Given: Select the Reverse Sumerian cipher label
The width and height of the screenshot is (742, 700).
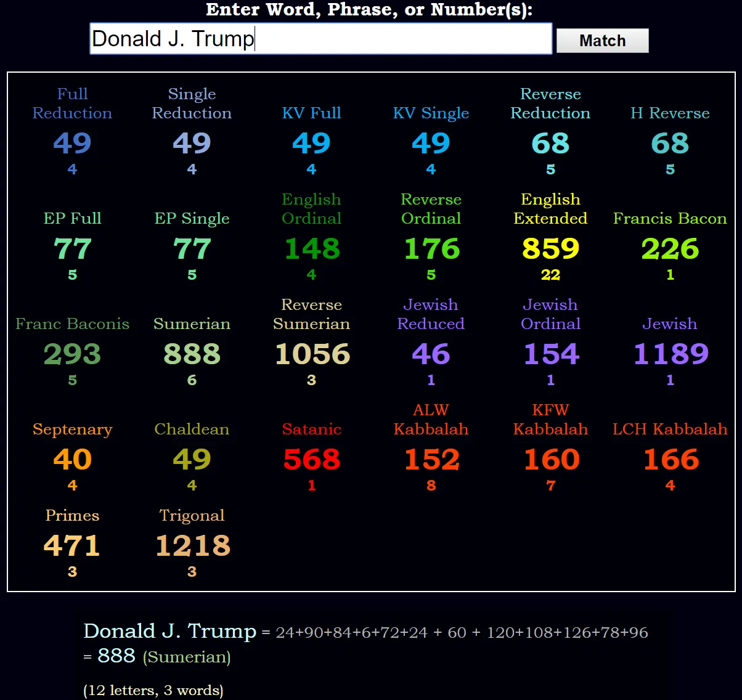Looking at the screenshot, I should [x=311, y=314].
